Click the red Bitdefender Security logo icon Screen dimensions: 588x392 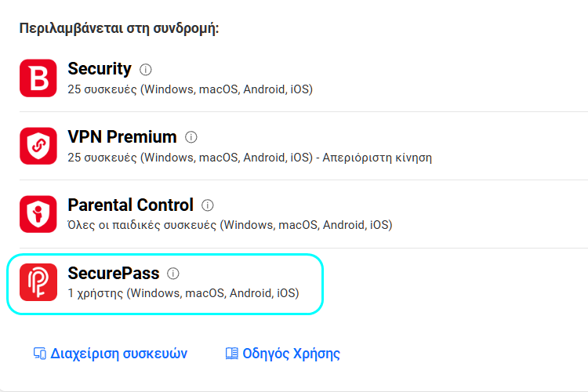point(38,78)
